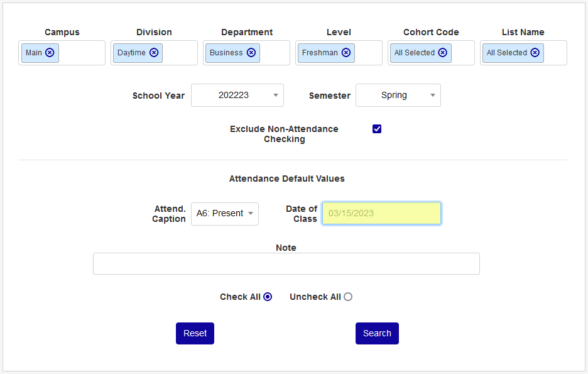Click the Search button
Viewport: 588px width, 374px height.
(x=377, y=334)
